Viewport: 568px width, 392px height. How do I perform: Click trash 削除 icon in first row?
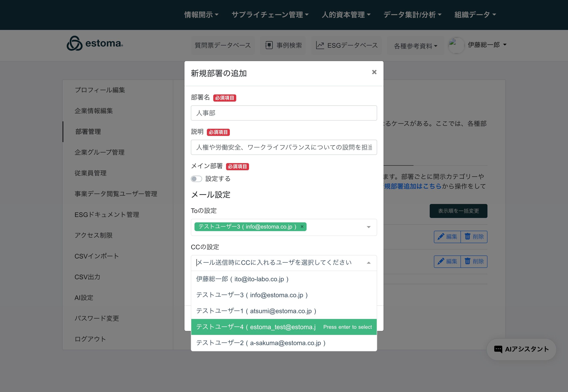(x=467, y=237)
